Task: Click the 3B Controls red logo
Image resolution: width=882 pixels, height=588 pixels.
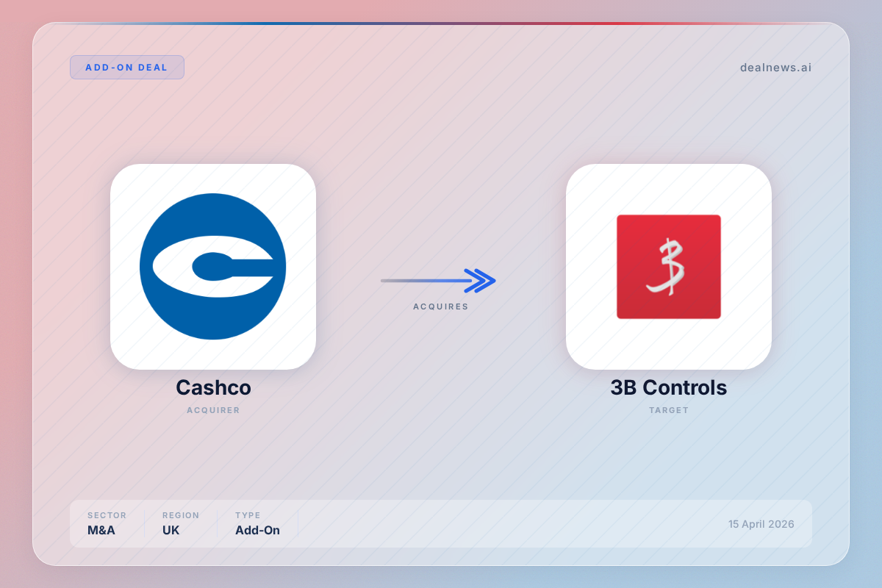Action: point(669,267)
